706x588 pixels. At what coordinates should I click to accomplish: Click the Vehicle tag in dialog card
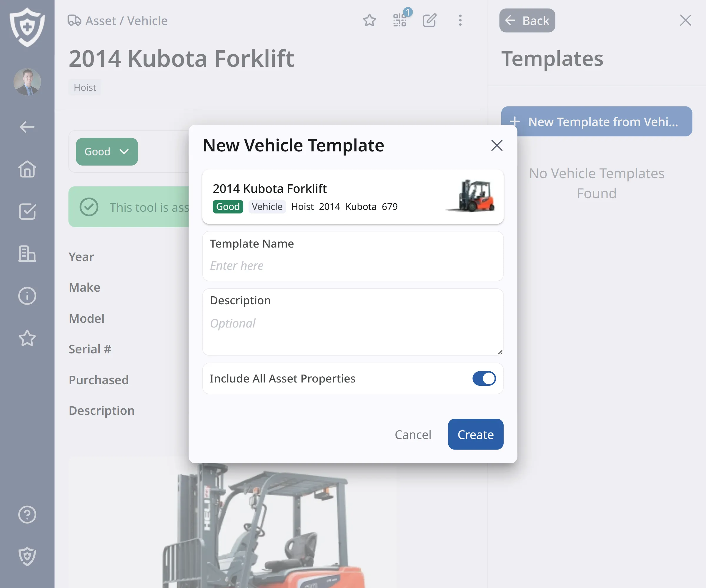pos(267,207)
